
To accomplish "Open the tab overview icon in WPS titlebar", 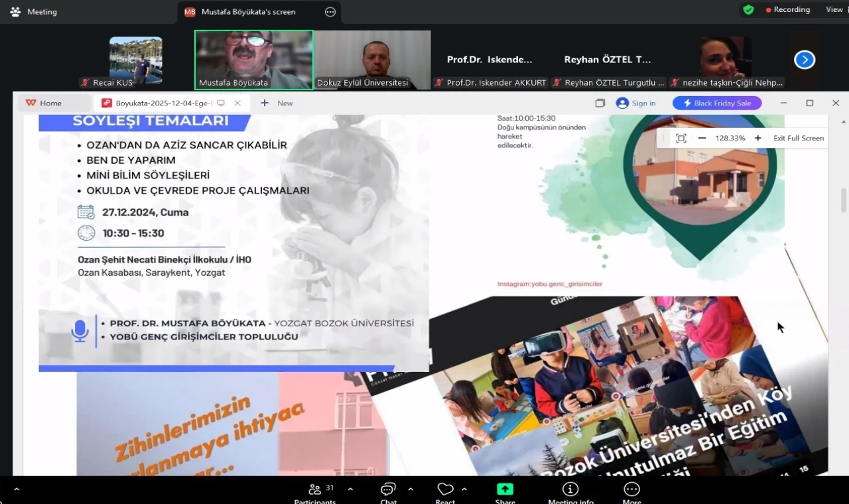I will point(600,103).
